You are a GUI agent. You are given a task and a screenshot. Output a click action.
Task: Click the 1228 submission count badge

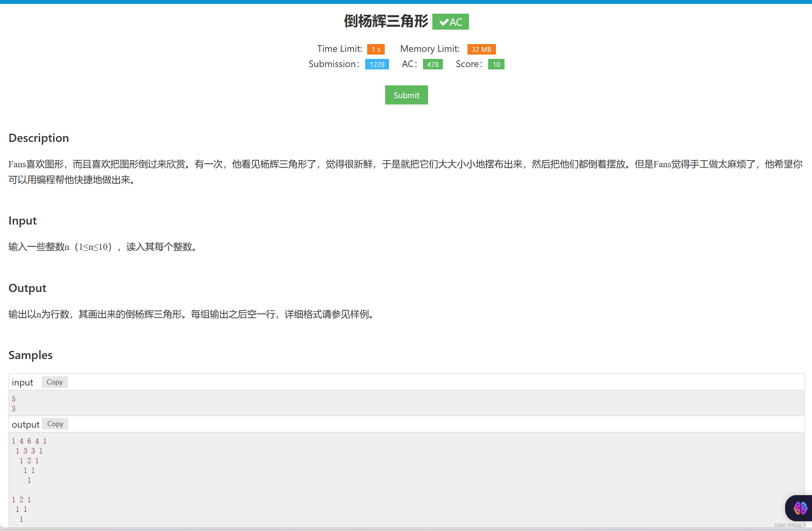click(x=377, y=64)
